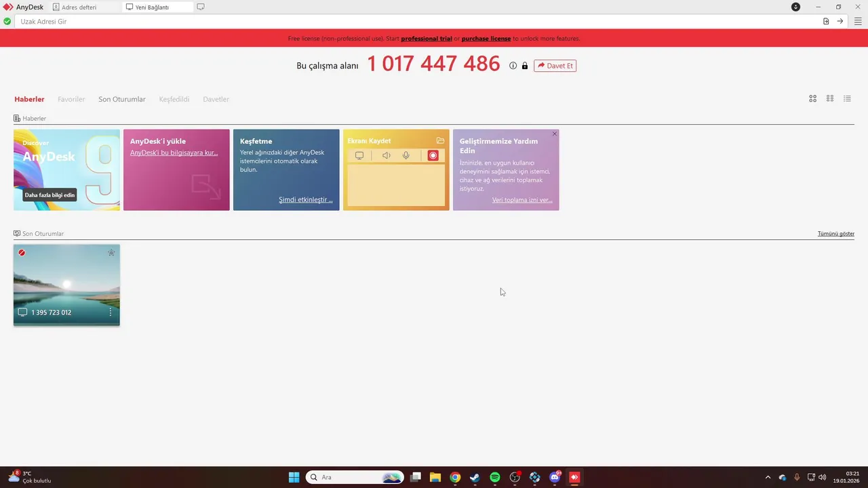Follow the purchase license link
The width and height of the screenshot is (868, 488).
click(x=486, y=39)
